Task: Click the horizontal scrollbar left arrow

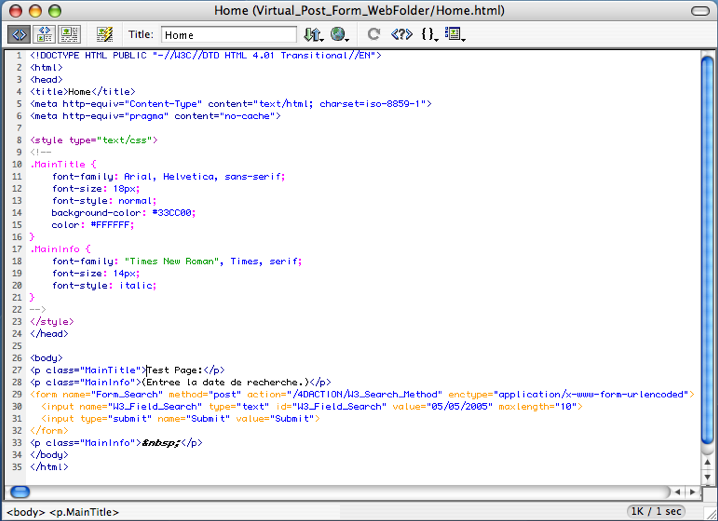Action: tap(677, 492)
